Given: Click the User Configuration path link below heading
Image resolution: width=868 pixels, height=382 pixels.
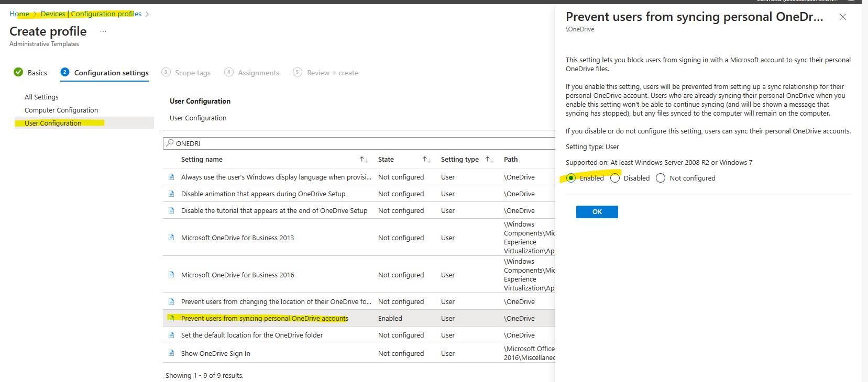Looking at the screenshot, I should 198,118.
